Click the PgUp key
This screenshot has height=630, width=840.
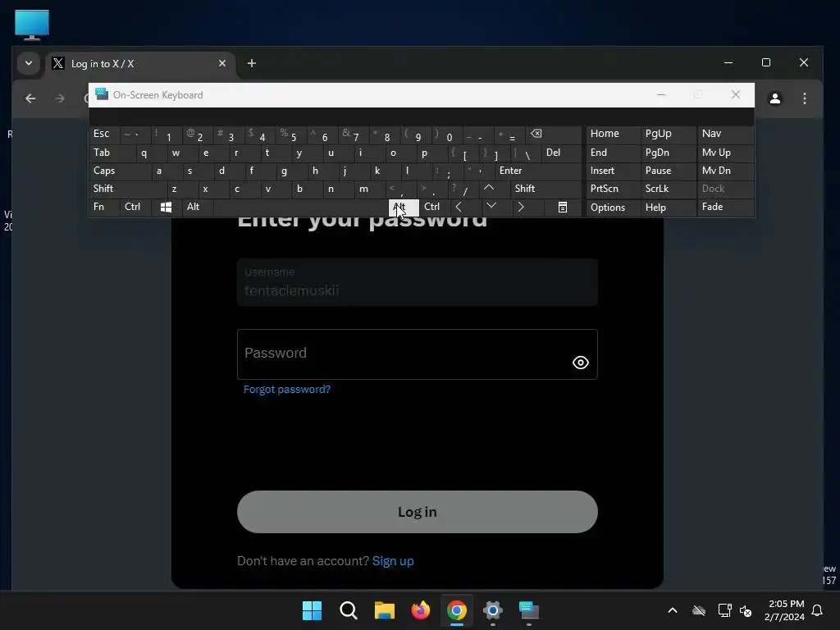pos(668,134)
